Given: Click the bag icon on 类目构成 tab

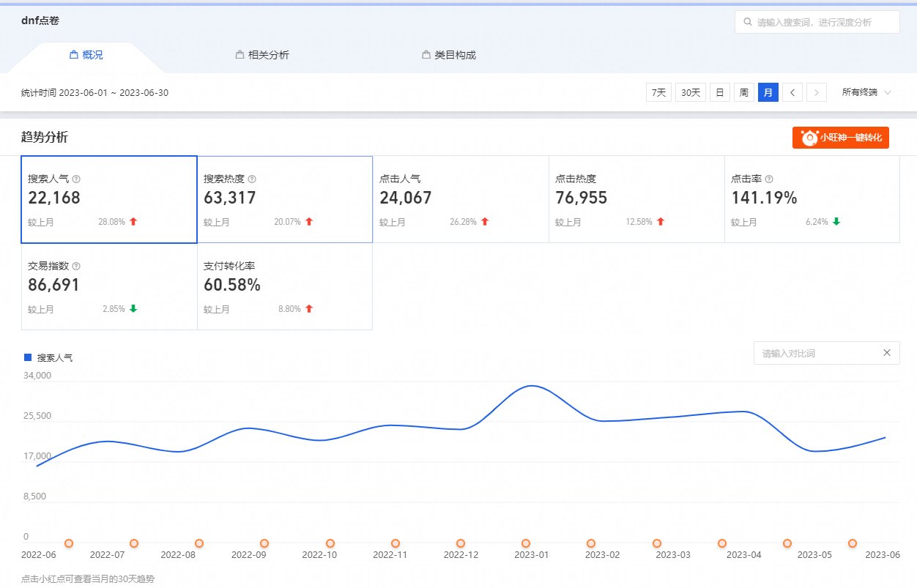Looking at the screenshot, I should [426, 55].
